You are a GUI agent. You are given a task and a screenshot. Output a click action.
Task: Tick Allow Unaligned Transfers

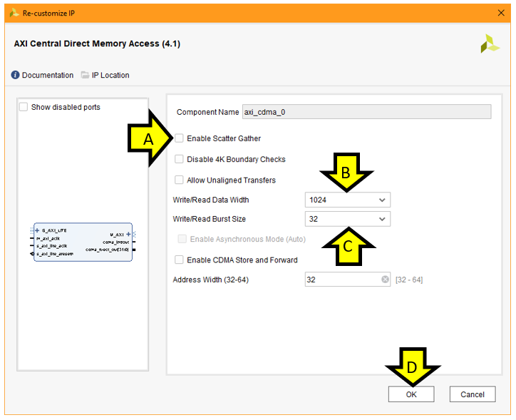(x=180, y=180)
